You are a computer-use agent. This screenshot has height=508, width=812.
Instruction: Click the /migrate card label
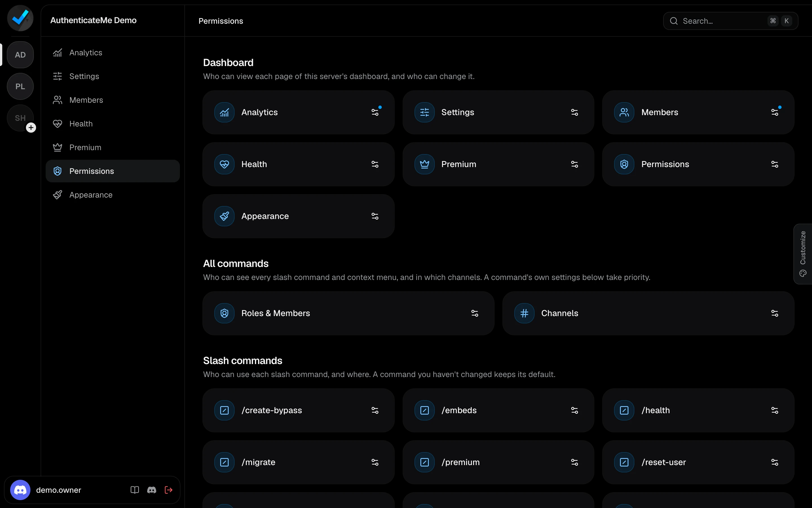pos(258,462)
